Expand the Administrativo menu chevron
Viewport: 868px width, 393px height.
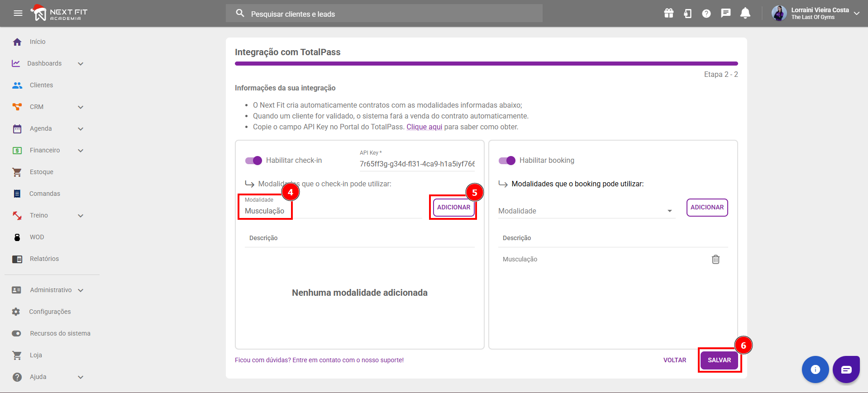(81, 290)
